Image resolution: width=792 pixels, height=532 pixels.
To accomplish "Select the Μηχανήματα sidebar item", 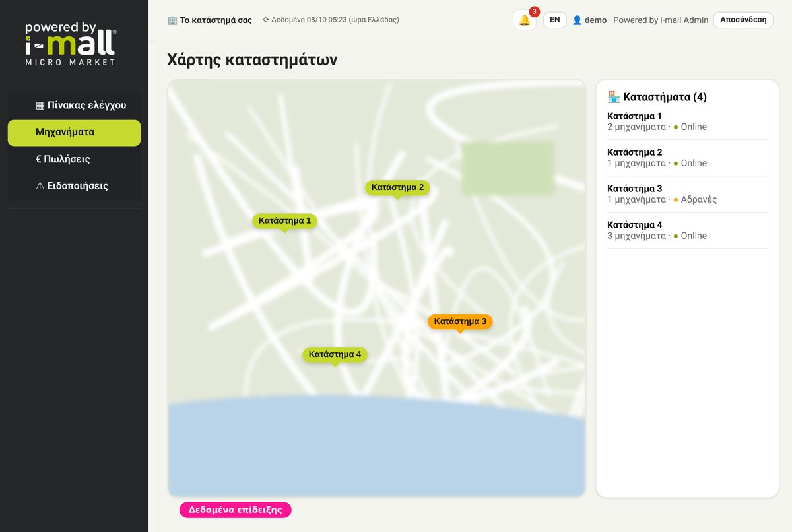I will coord(74,133).
